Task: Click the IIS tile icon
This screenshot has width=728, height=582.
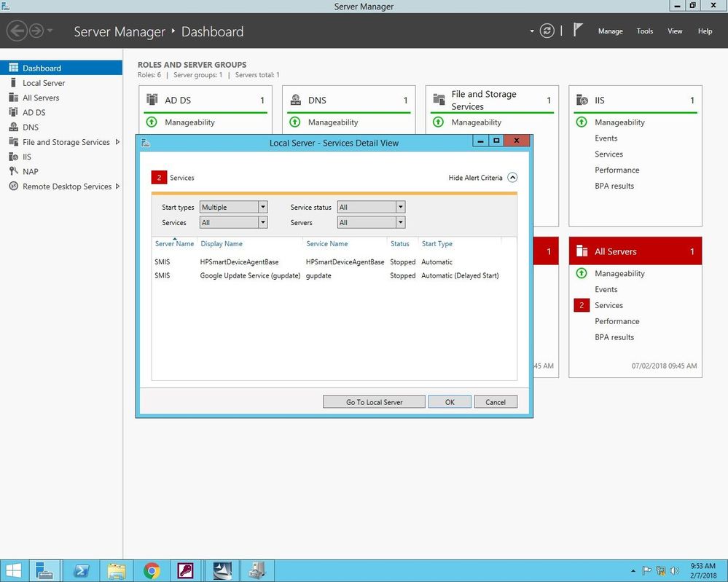Action: pyautogui.click(x=582, y=99)
